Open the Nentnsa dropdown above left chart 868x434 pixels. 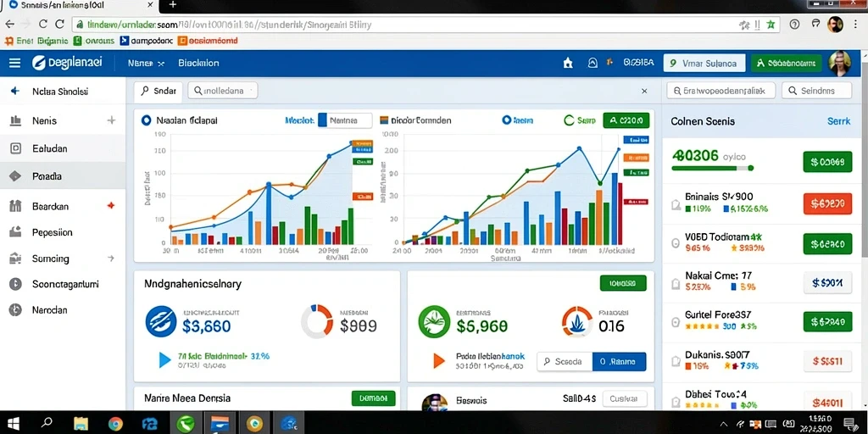345,120
